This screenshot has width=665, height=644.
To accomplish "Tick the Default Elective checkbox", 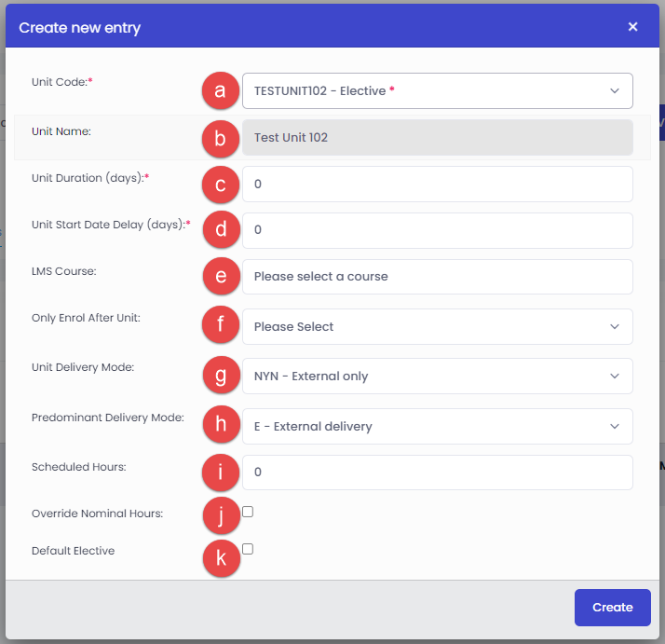I will click(248, 549).
